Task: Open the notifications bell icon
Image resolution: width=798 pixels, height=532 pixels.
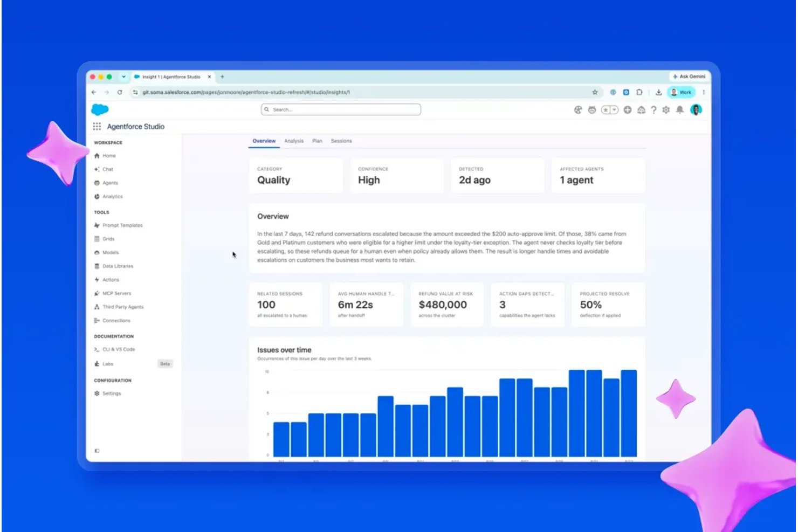Action: (680, 110)
